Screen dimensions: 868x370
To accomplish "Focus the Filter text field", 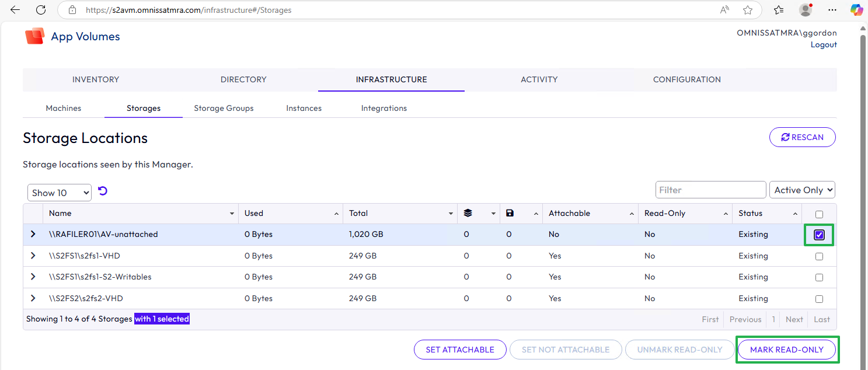I will [x=711, y=190].
